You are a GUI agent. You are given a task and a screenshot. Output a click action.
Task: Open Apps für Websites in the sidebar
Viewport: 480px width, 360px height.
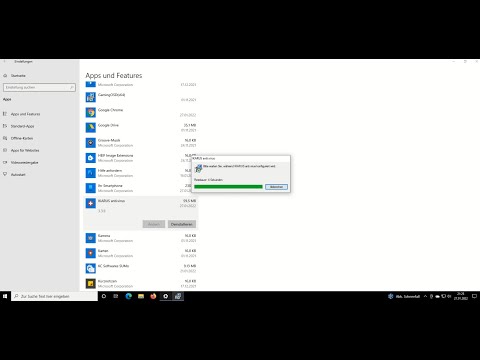coord(25,150)
